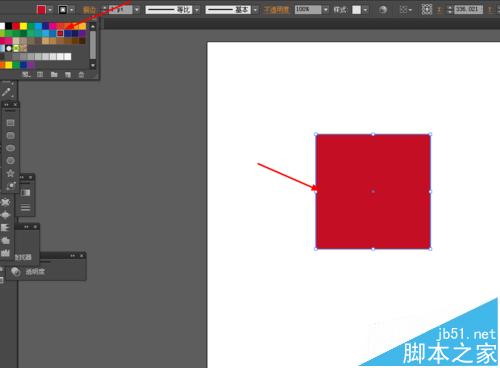The width and height of the screenshot is (500, 368).
Task: Select the Eyedropper tool
Action: point(7,92)
